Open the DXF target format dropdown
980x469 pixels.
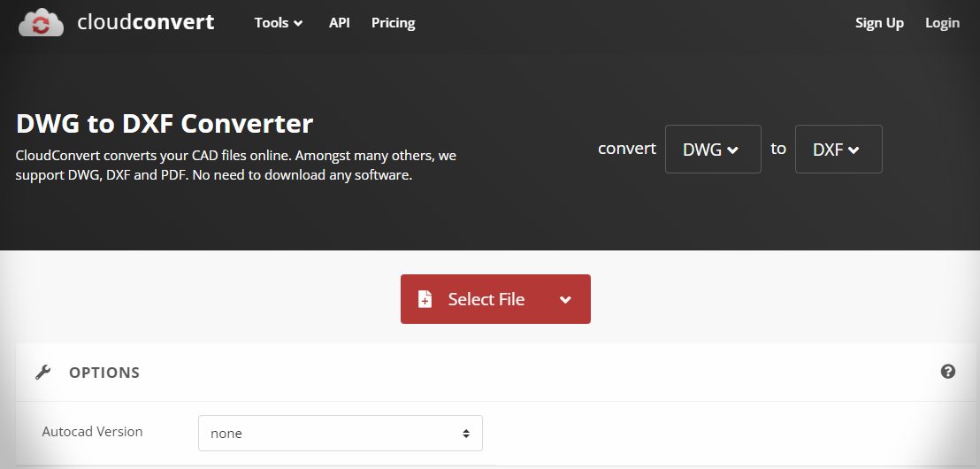pos(838,149)
